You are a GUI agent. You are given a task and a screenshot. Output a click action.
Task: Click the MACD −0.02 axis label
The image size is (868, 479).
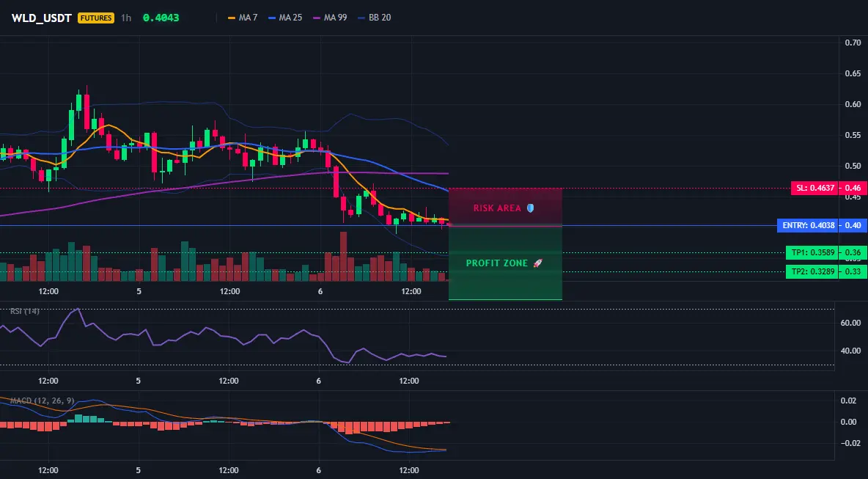[x=850, y=443]
